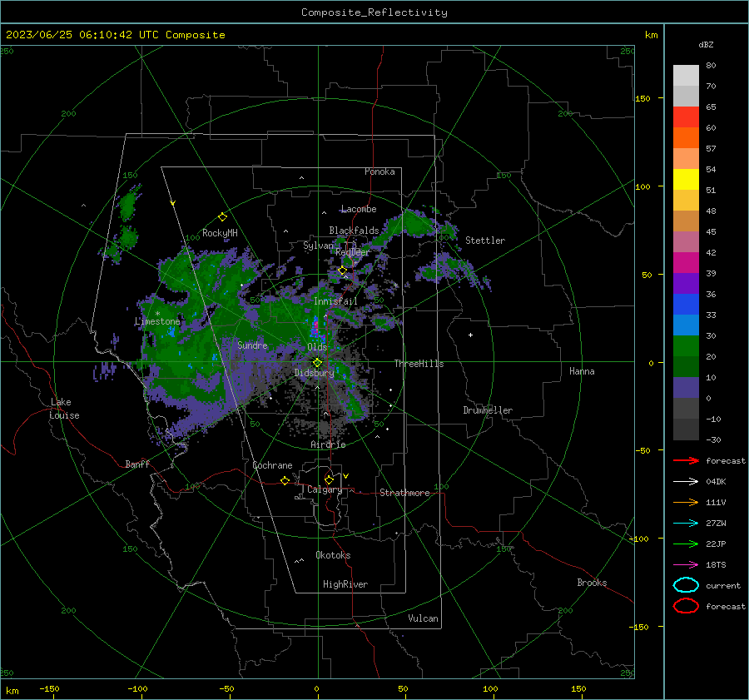The image size is (749, 700).
Task: Click the magenta 18TS arrow icon
Action: click(686, 565)
